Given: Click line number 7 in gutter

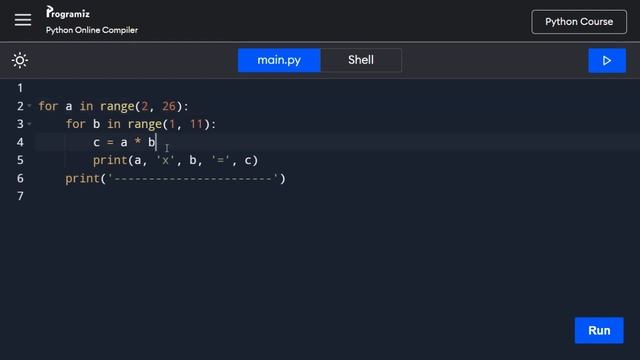Looking at the screenshot, I should pyautogui.click(x=20, y=196).
